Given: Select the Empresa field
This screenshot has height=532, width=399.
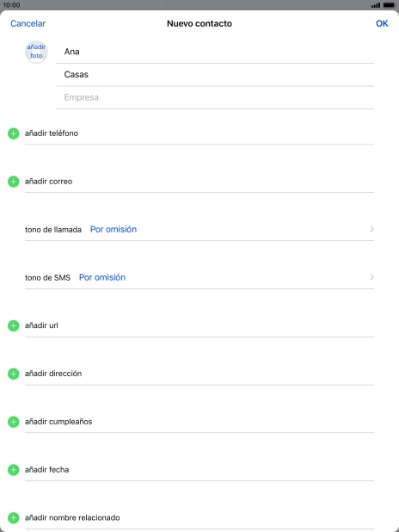Looking at the screenshot, I should point(215,97).
